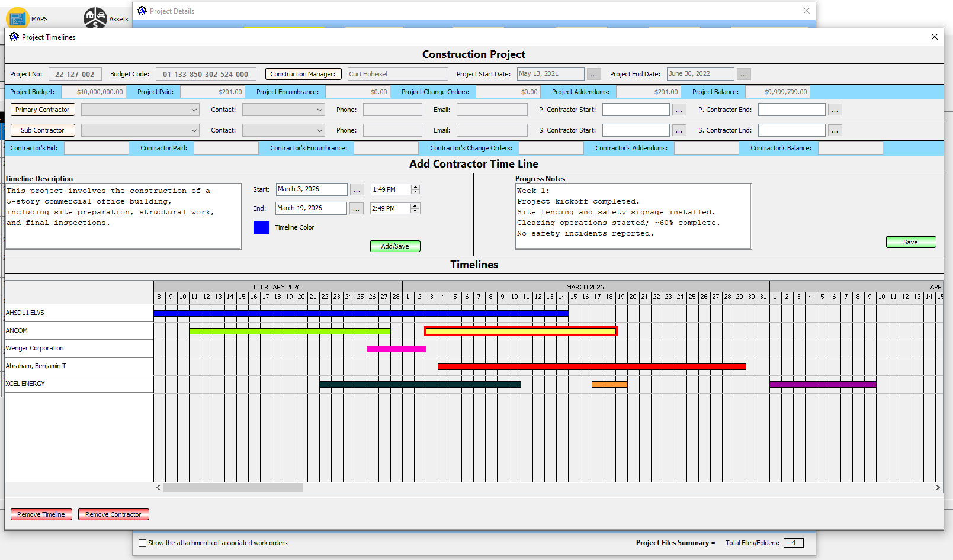Viewport: 953px width, 560px height.
Task: Click the Add/Save button
Action: point(394,246)
